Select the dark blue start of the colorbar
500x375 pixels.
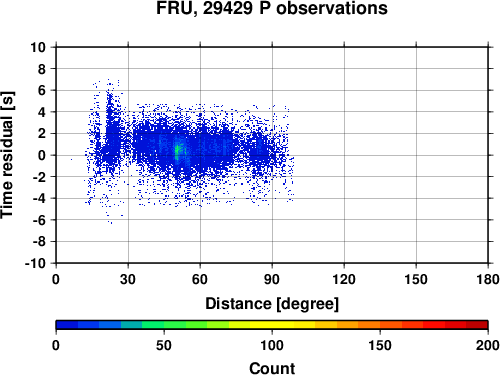67,324
